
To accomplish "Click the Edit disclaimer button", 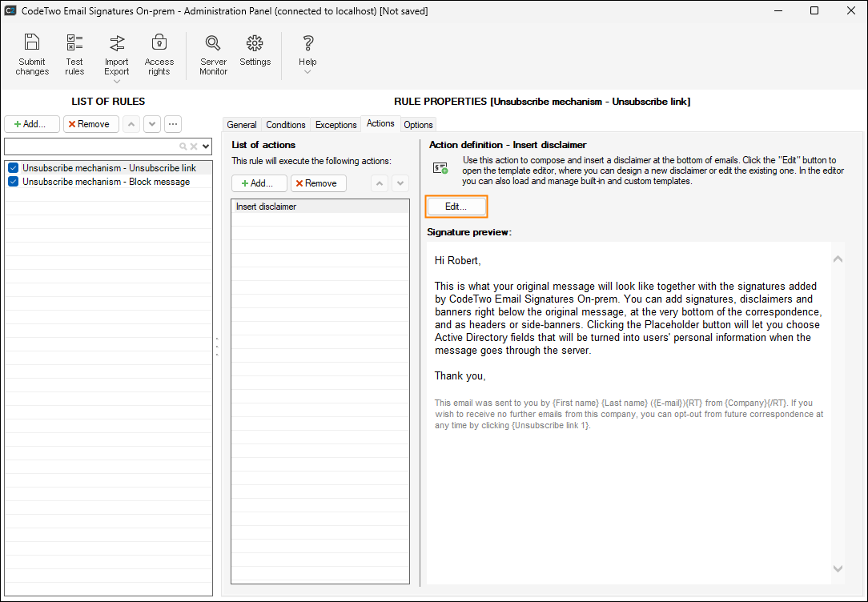I will (x=456, y=207).
